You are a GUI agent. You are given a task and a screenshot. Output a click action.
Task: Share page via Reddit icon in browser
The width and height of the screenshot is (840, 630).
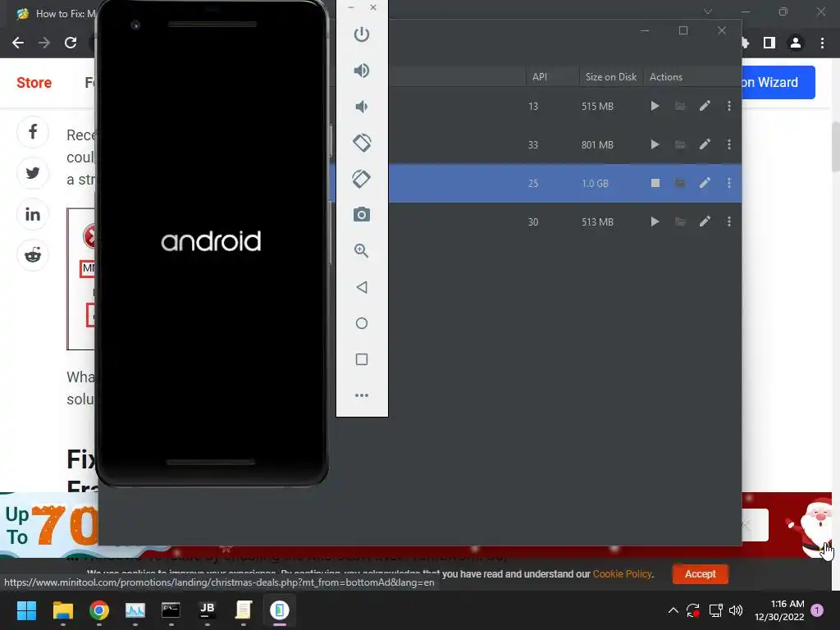click(x=33, y=255)
